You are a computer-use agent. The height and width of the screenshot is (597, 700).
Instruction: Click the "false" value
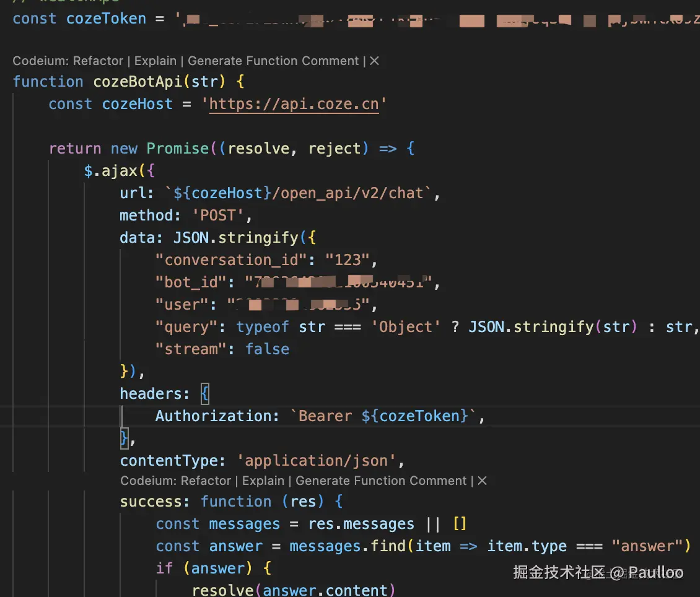click(267, 349)
